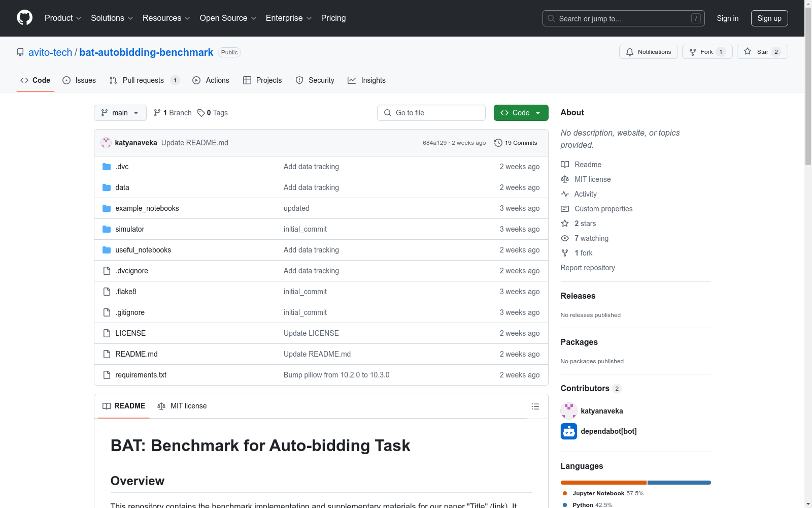Click the simulator folder icon
This screenshot has height=508, width=812.
(107, 229)
